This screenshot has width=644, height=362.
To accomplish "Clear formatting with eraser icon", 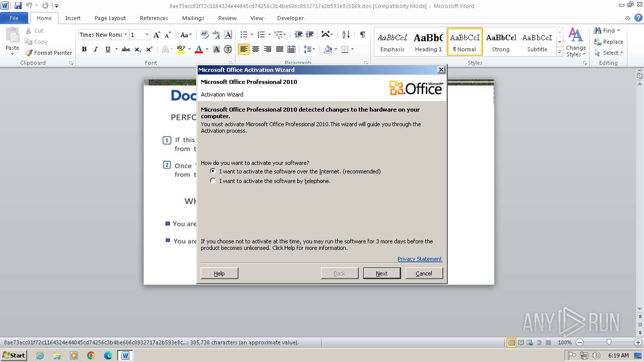I will click(205, 35).
